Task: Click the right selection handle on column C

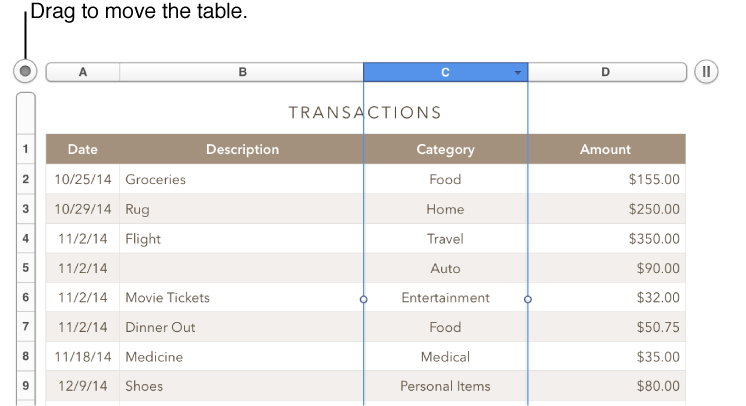Action: tap(528, 298)
